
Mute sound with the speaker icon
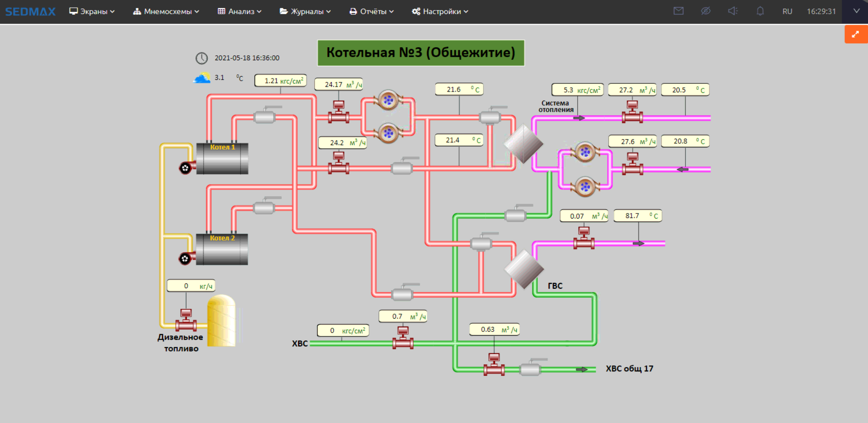click(733, 11)
